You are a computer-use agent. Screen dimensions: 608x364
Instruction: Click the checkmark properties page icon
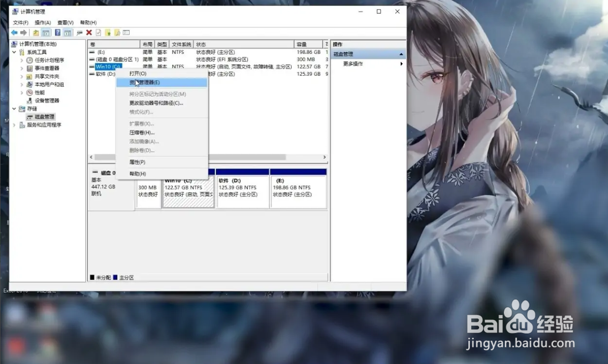click(99, 32)
